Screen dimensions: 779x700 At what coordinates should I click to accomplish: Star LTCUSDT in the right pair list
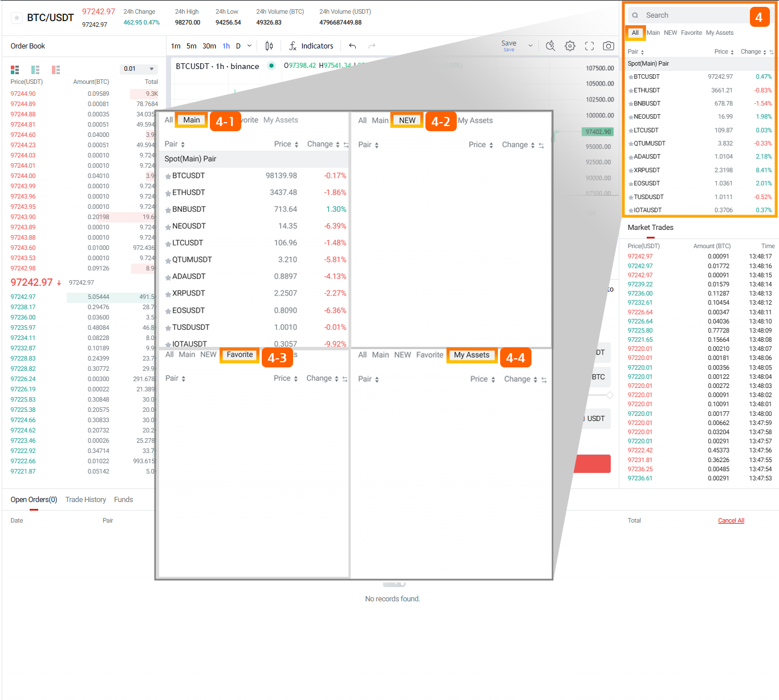[631, 131]
